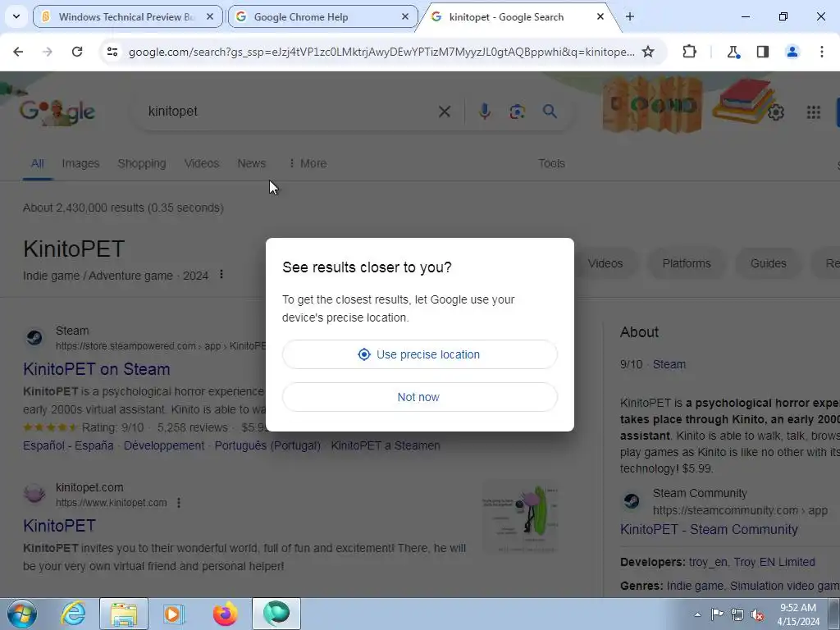Click the Google doodle logo
Screen dimensions: 840x630
click(x=57, y=112)
